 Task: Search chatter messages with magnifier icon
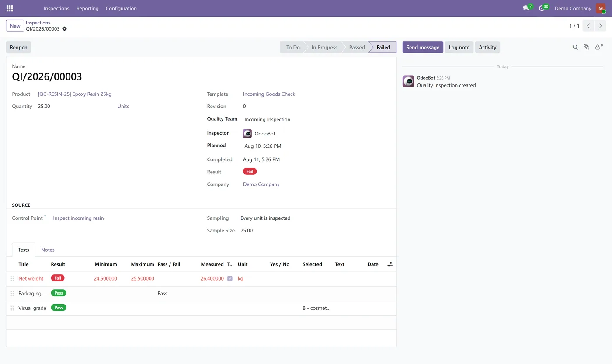(575, 47)
